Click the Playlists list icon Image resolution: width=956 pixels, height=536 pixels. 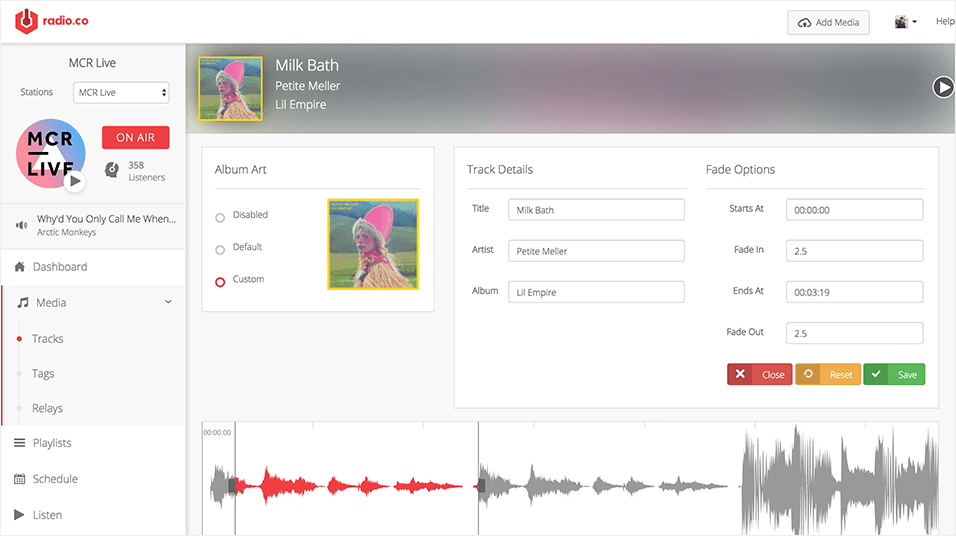[x=20, y=443]
